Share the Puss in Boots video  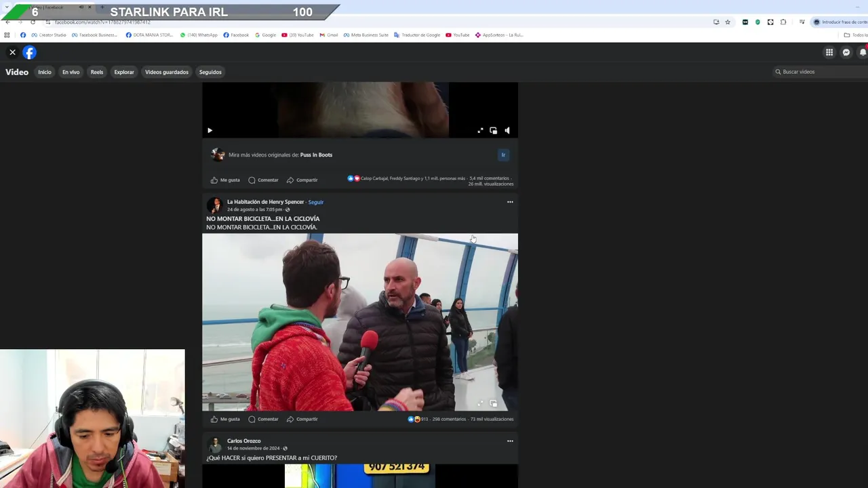point(302,180)
